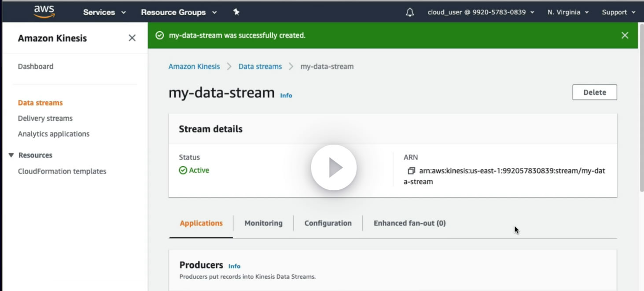Collapse the Resources section in sidebar
Viewport: 644px width, 291px height.
[x=11, y=155]
